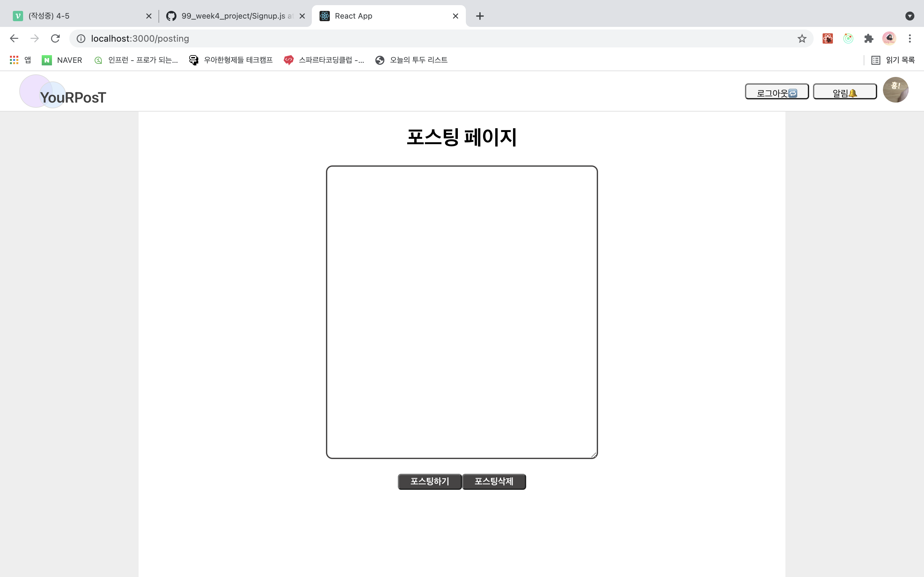Go back using the browser back arrow

(14, 38)
